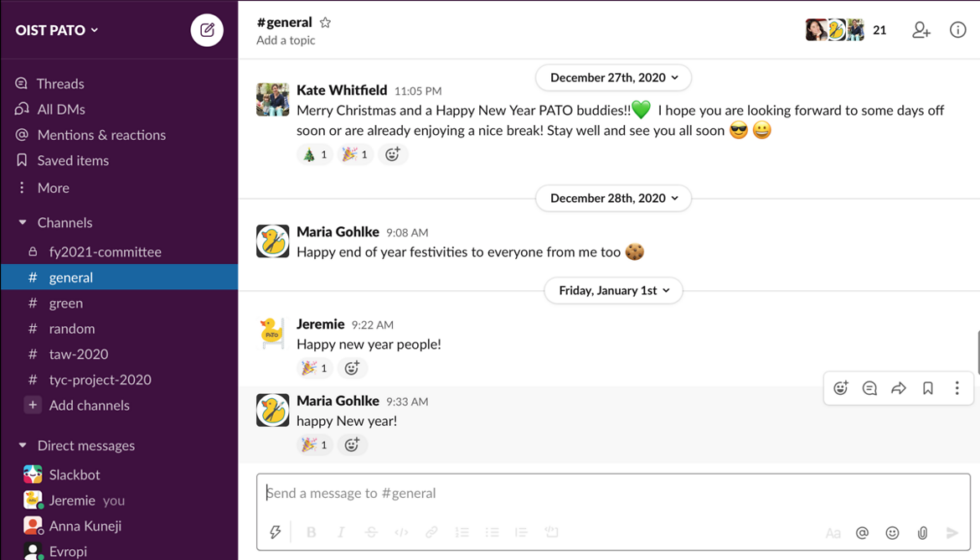This screenshot has width=980, height=560.
Task: Click Add a topic link
Action: pos(286,40)
